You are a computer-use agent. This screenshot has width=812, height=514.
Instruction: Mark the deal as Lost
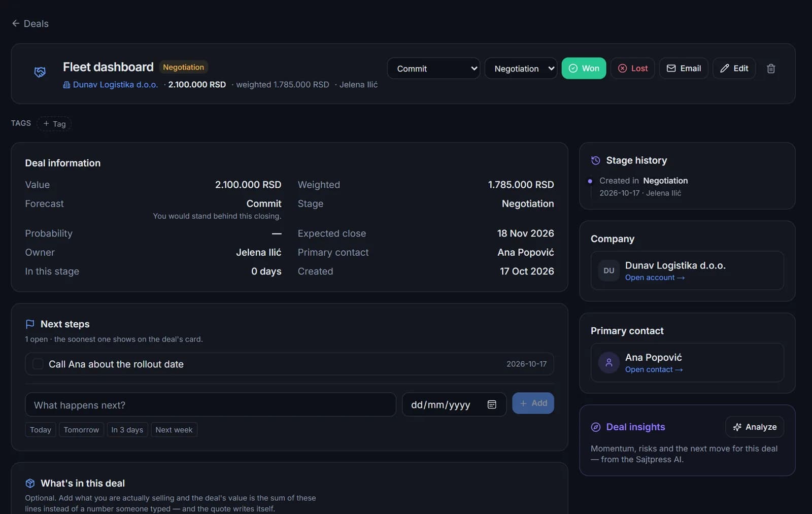pos(632,68)
